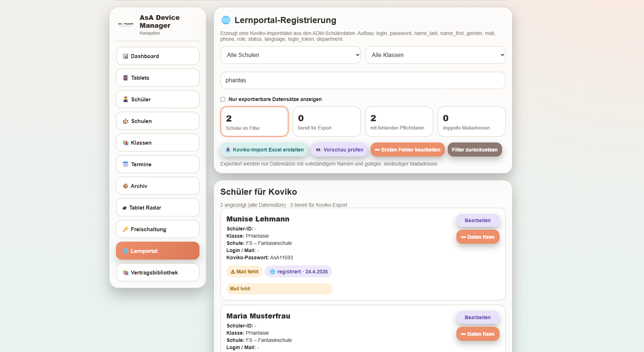Click the globe icon on registriert badge
644x352 pixels.
click(272, 272)
